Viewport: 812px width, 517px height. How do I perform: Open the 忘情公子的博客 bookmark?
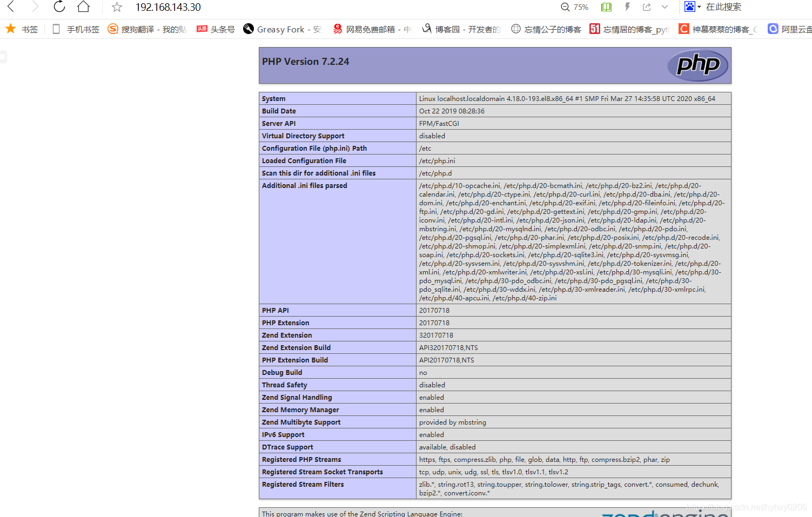546,29
